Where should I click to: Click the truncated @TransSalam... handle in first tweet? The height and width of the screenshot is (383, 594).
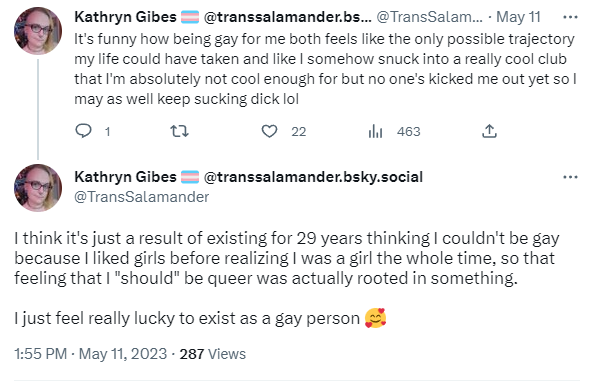[430, 17]
